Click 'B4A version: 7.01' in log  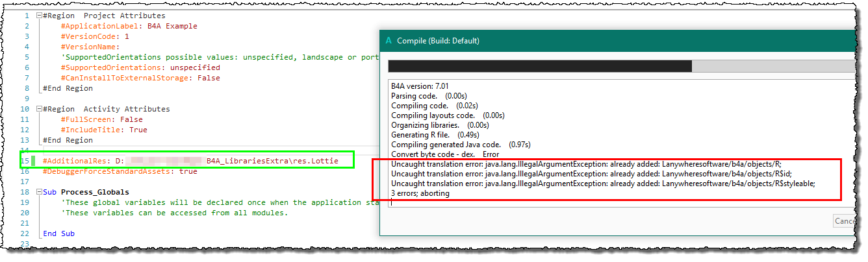[x=420, y=86]
